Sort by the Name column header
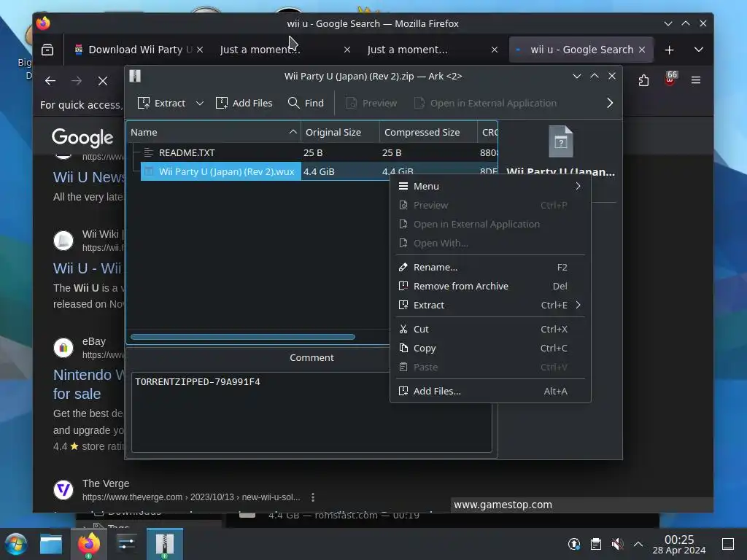This screenshot has width=747, height=560. click(214, 133)
